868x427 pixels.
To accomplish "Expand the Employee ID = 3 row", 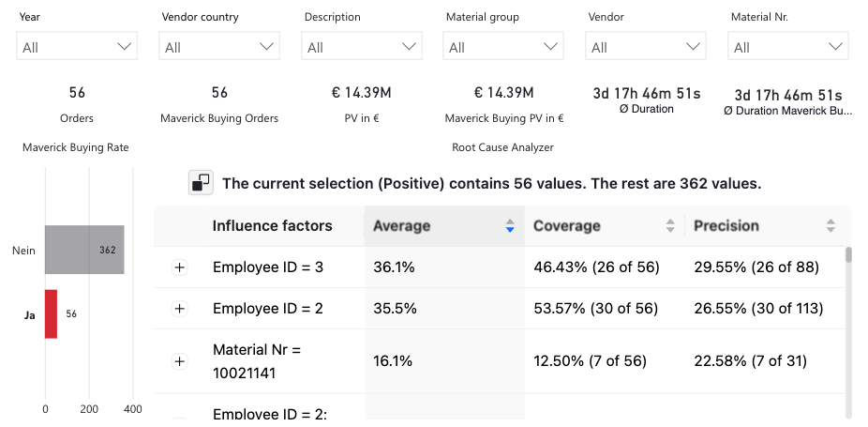I will (x=180, y=267).
